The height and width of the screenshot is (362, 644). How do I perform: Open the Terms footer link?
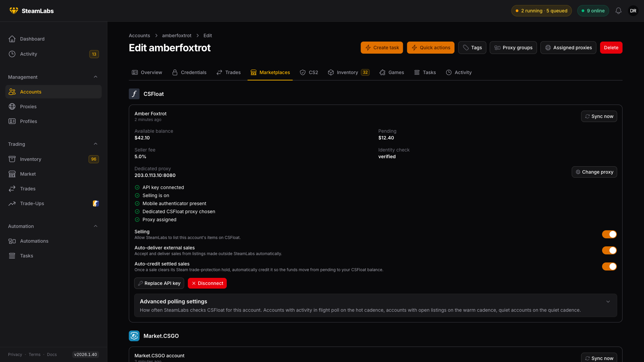pos(35,355)
